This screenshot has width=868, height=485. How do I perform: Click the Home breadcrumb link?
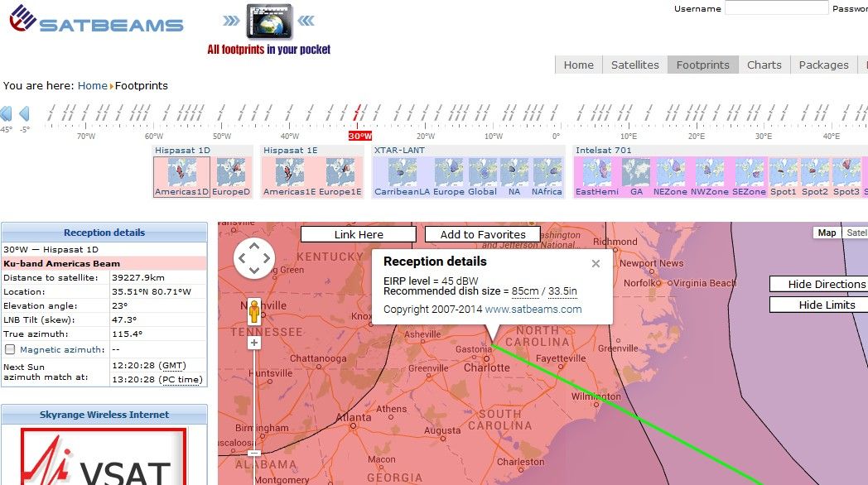point(93,86)
